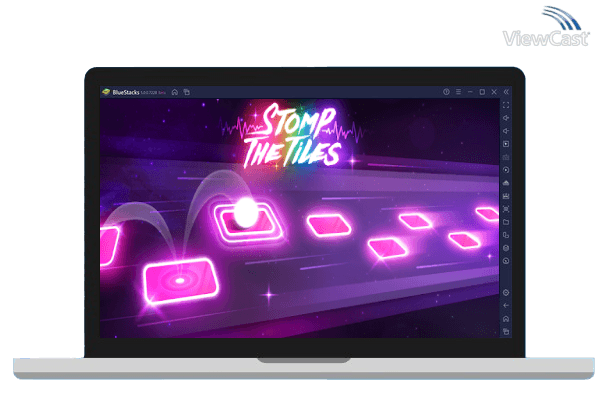Click the rotate screen icon below the folder
Screen dimensions: 602x414
pos(506,235)
